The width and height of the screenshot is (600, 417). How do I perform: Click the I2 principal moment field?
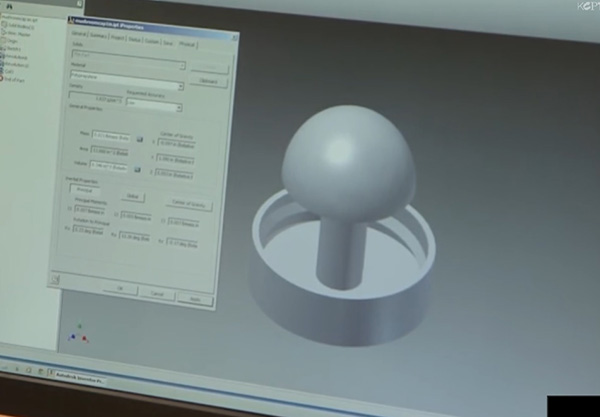coord(136,217)
